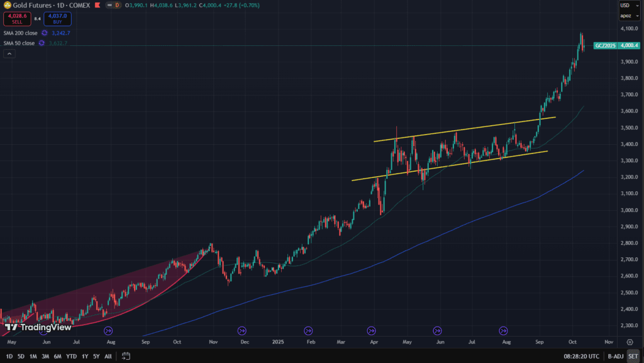Image resolution: width=644 pixels, height=363 pixels.
Task: Click the Gold Futures symbol logo icon
Action: coord(6,5)
